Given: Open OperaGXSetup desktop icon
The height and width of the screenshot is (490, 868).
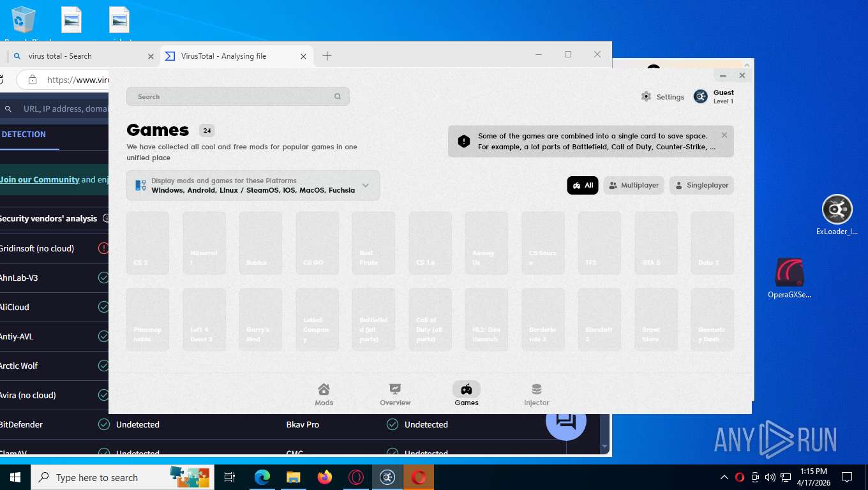Looking at the screenshot, I should pyautogui.click(x=789, y=279).
